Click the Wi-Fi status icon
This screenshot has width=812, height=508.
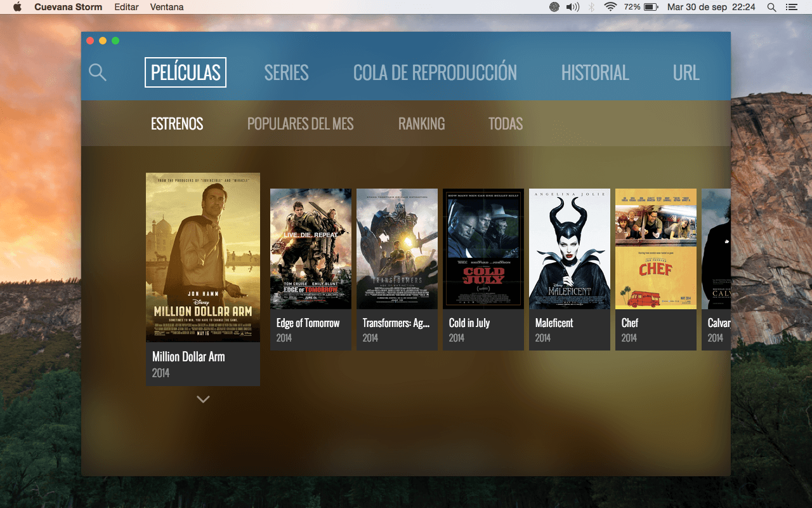click(x=610, y=7)
